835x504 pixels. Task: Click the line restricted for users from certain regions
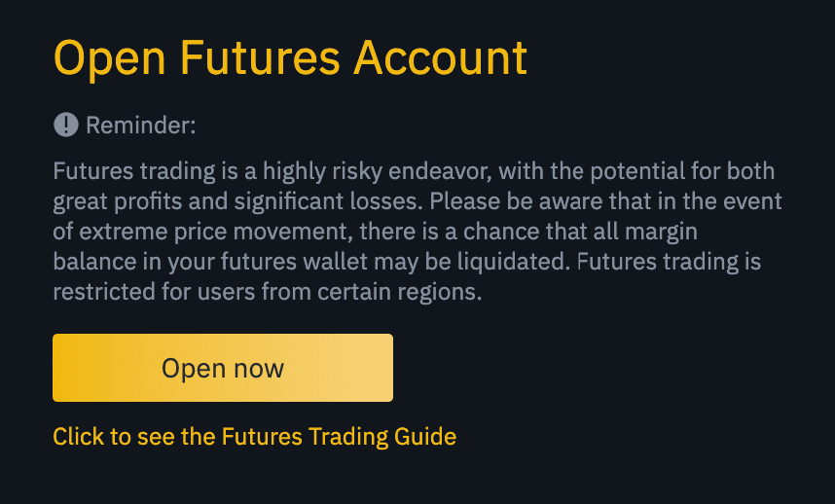(267, 292)
